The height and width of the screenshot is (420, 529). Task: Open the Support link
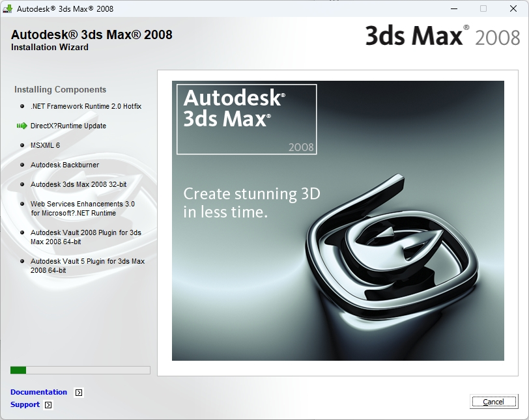[25, 404]
